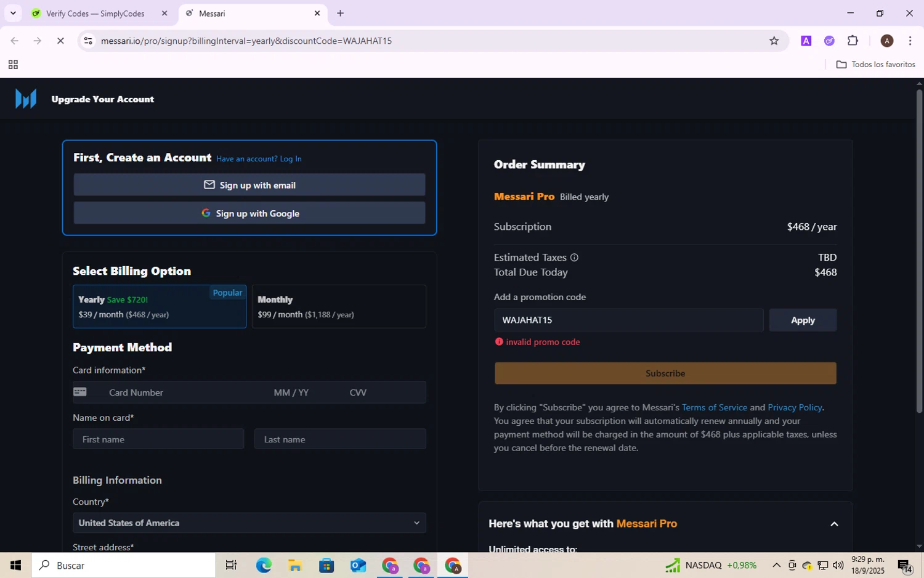Apply the promotion code
This screenshot has width=924, height=578.
803,320
